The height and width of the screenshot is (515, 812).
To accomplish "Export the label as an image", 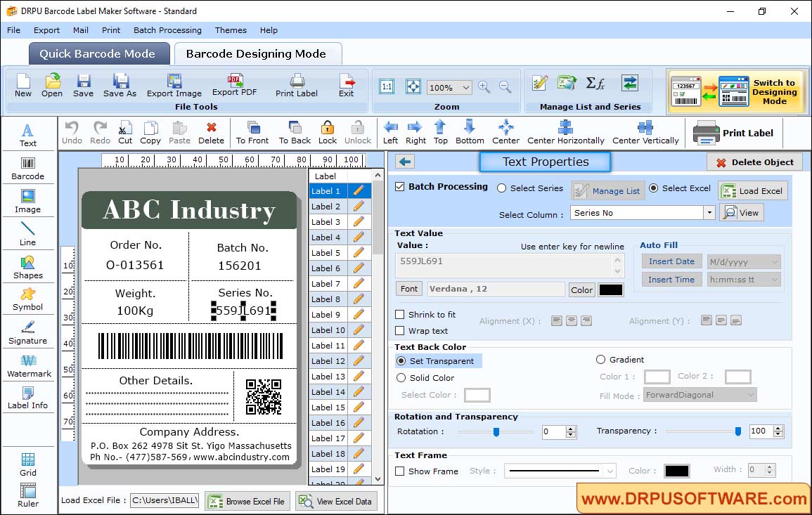I will 174,86.
